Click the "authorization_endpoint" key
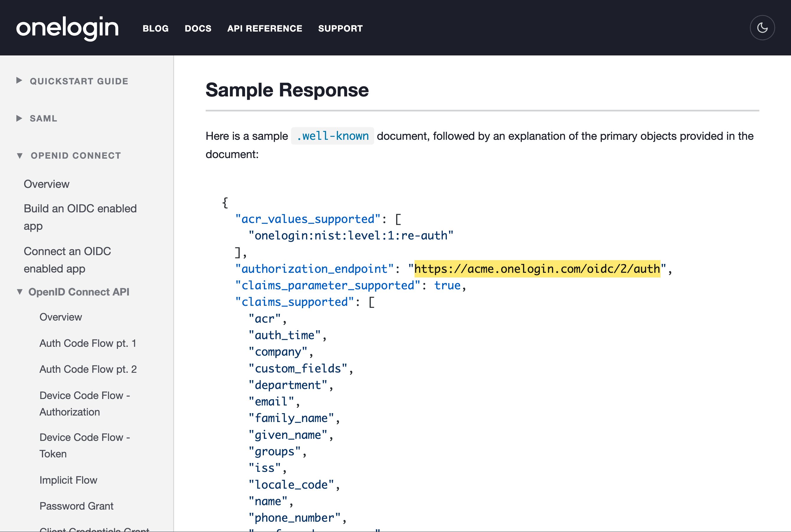791x532 pixels. tap(314, 269)
